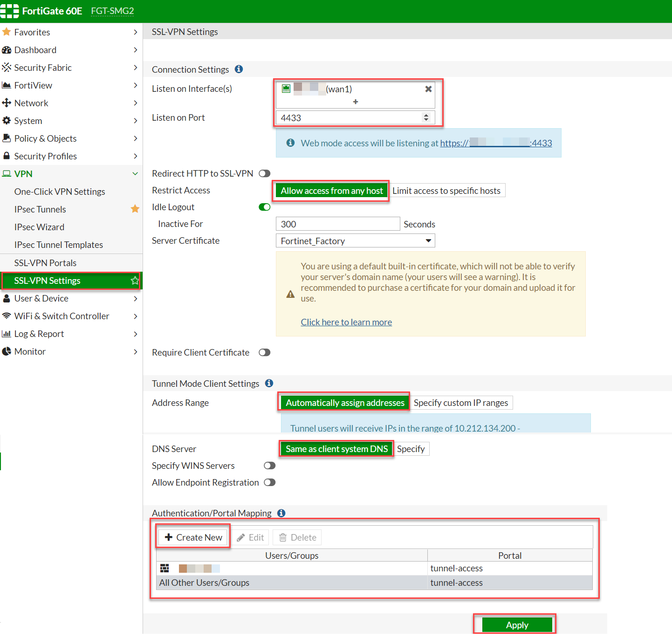Open the Click here to learn more link
The width and height of the screenshot is (672, 638).
click(346, 322)
